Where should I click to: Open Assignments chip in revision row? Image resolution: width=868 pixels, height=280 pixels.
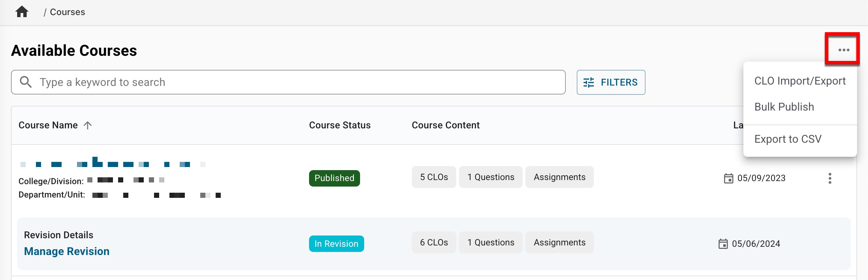[559, 242]
